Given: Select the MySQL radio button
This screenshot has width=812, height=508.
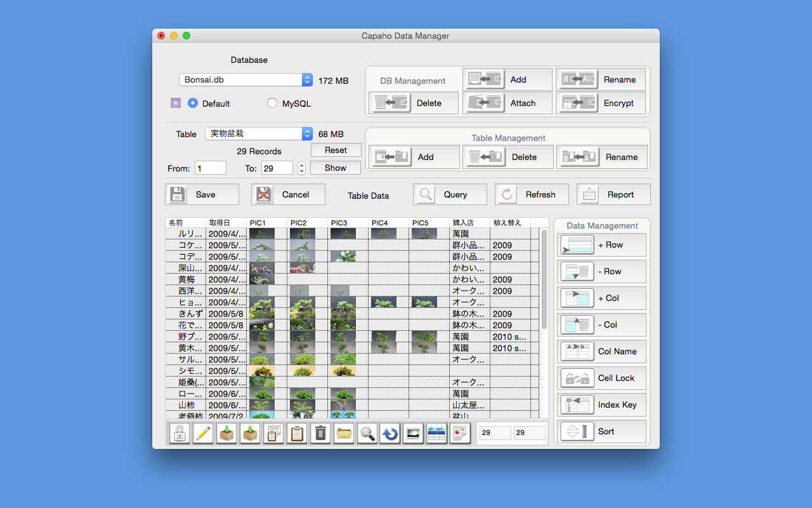Looking at the screenshot, I should point(272,103).
